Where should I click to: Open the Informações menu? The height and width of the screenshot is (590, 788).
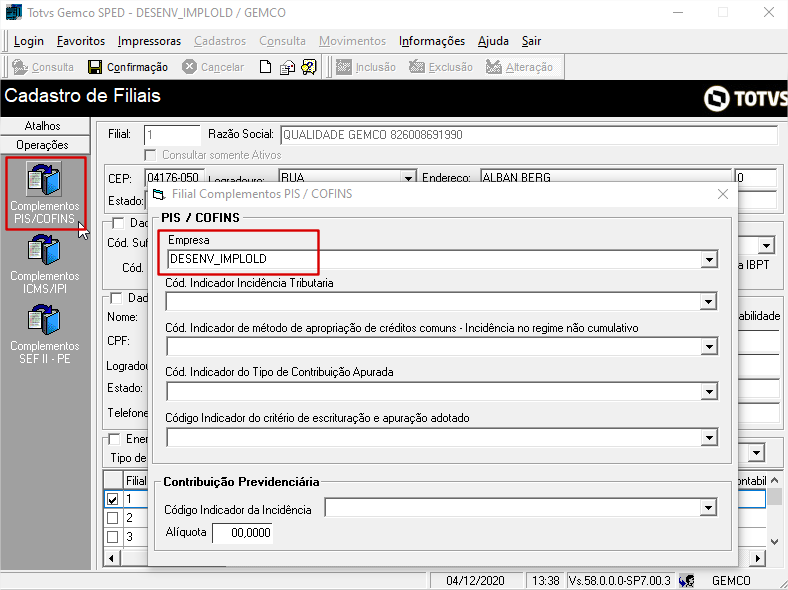point(432,41)
